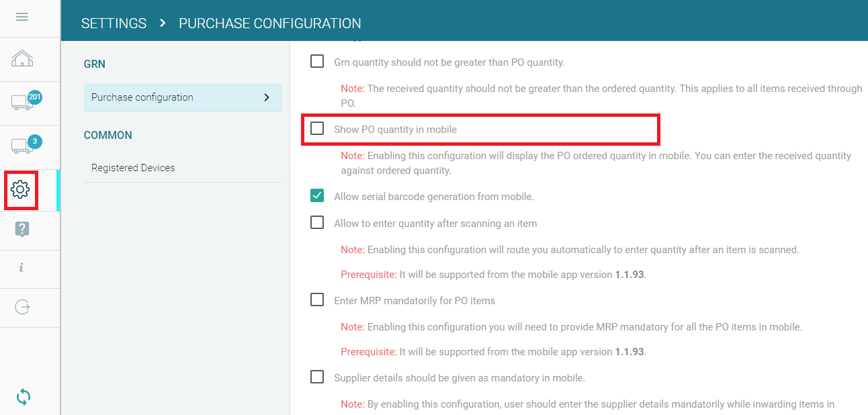
Task: Open Registered Devices menu item
Action: 133,168
